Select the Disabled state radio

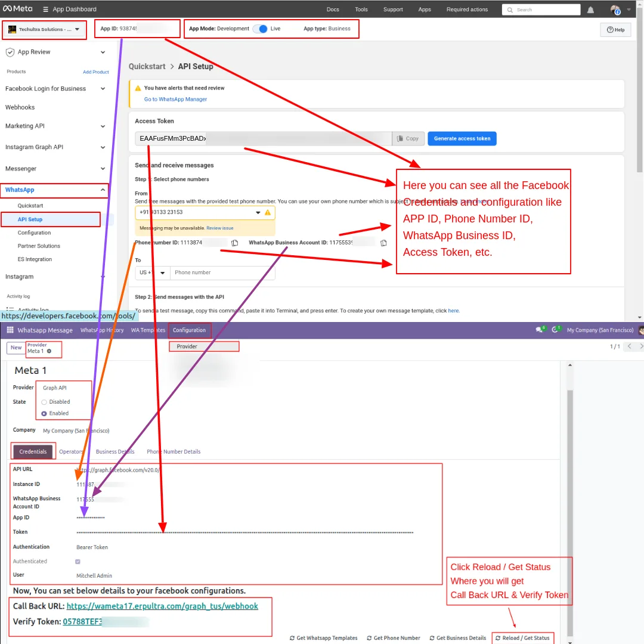44,402
